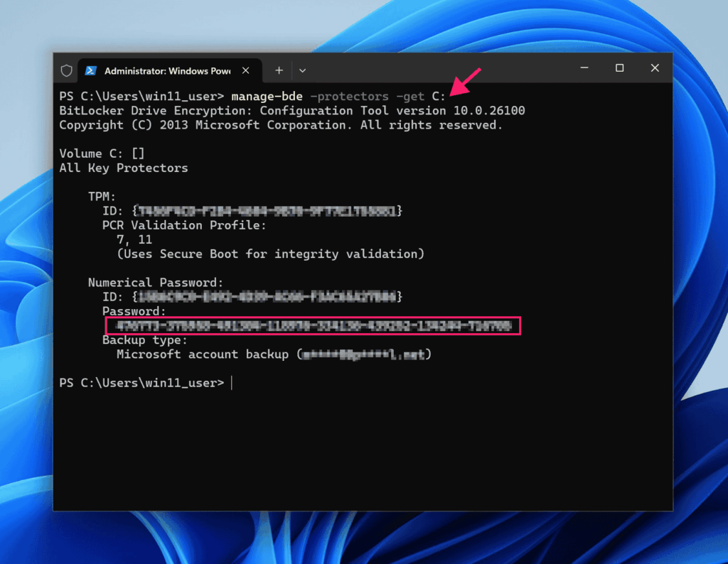Image resolution: width=728 pixels, height=564 pixels.
Task: Click the blurred Numerical Password ID value
Action: coord(267,297)
